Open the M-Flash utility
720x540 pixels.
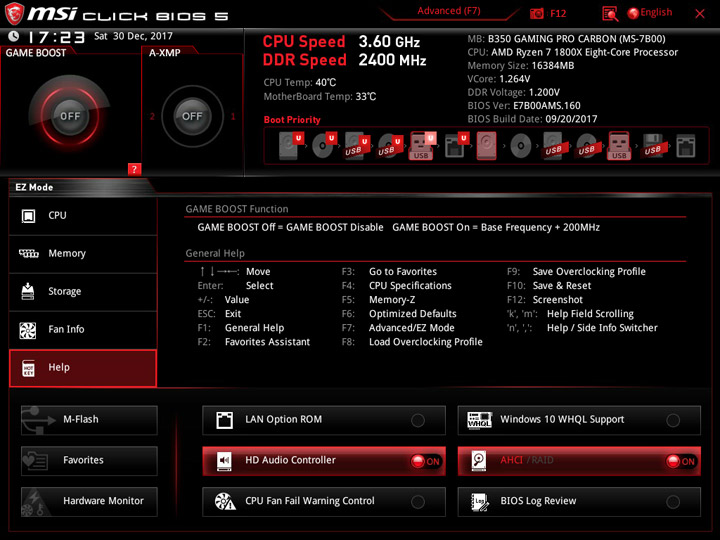(x=89, y=420)
